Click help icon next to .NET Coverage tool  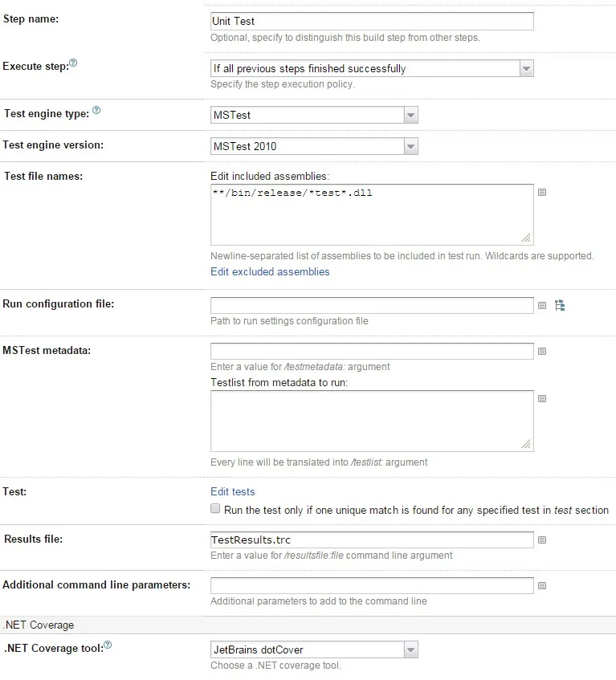pyautogui.click(x=108, y=645)
